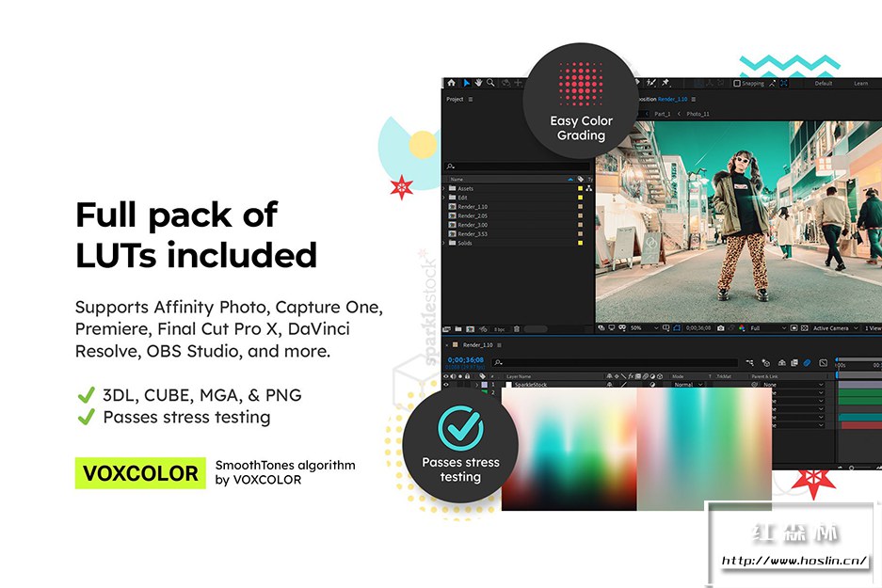Open the Graph Editor in the timeline
882x588 pixels.
click(x=823, y=363)
